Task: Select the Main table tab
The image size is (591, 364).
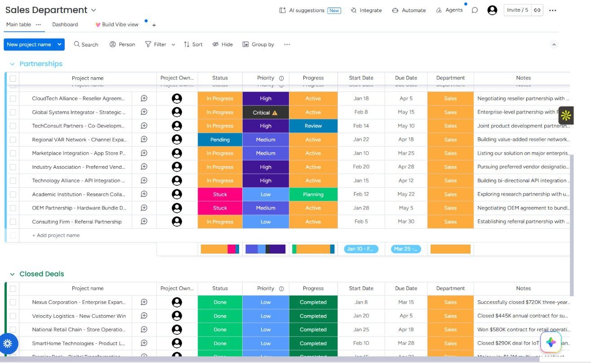Action: (x=19, y=25)
